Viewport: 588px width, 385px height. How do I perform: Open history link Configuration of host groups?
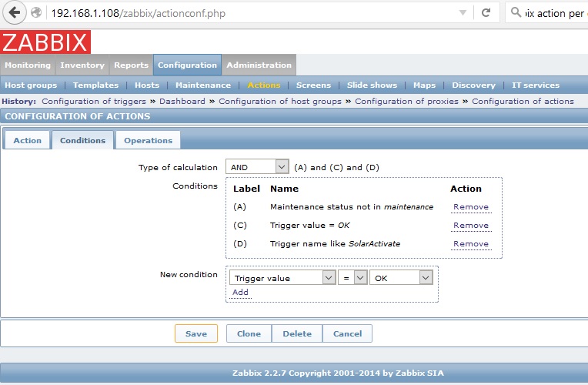pos(280,102)
